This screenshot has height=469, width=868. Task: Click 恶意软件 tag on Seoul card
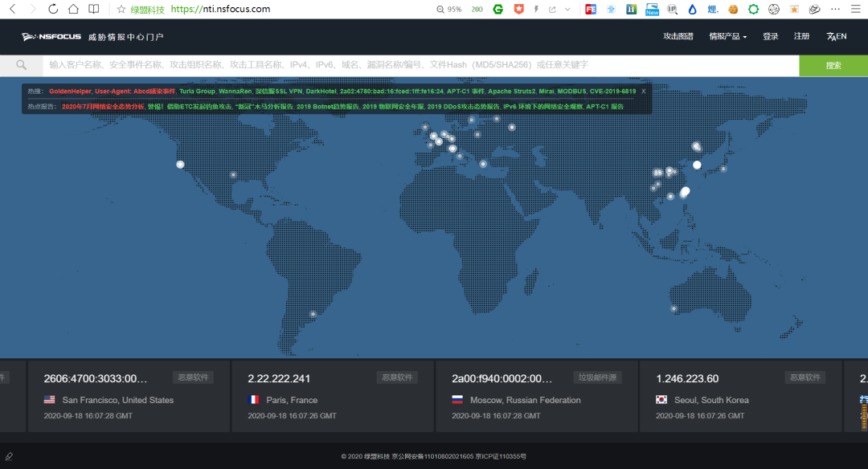pyautogui.click(x=805, y=377)
